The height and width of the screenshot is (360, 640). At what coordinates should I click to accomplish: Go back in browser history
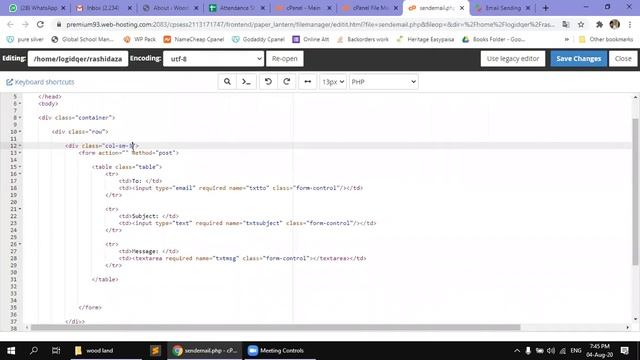point(10,24)
